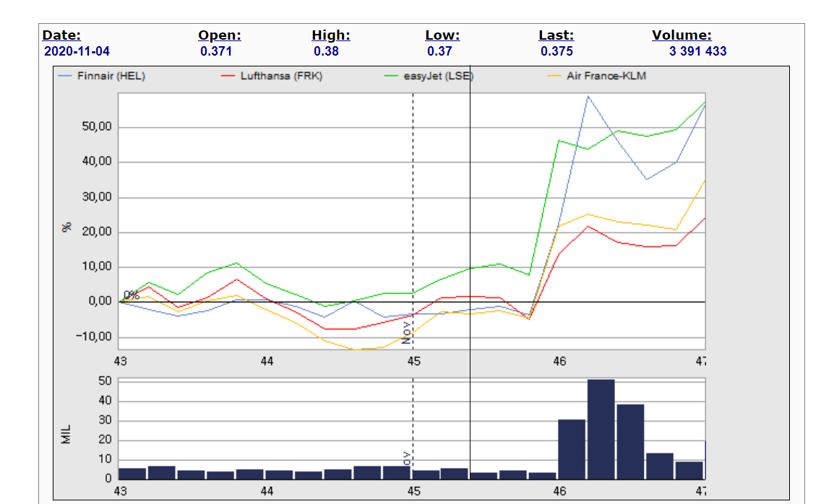The image size is (834, 504).
Task: Click the 0.375 last price value
Action: click(556, 51)
